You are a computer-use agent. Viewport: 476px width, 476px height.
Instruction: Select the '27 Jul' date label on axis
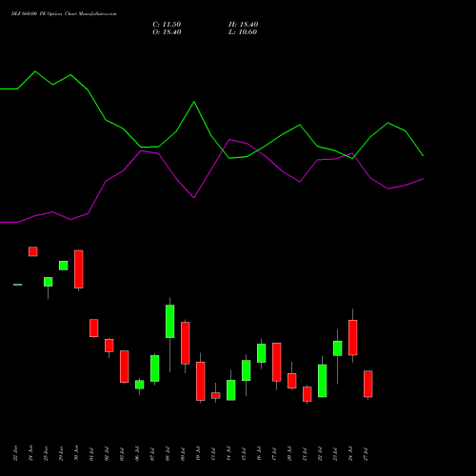point(366,454)
